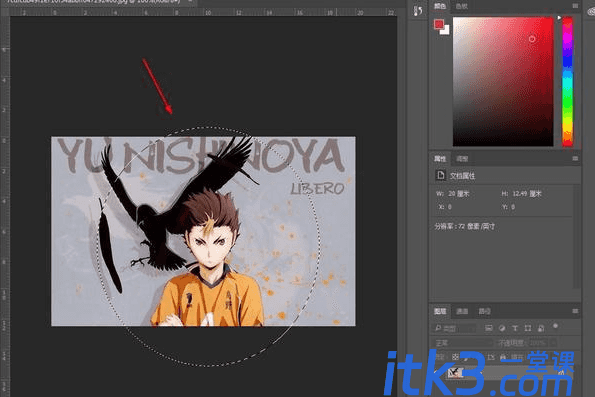
Task: Filter layers by smart objects icon
Action: coord(541,328)
